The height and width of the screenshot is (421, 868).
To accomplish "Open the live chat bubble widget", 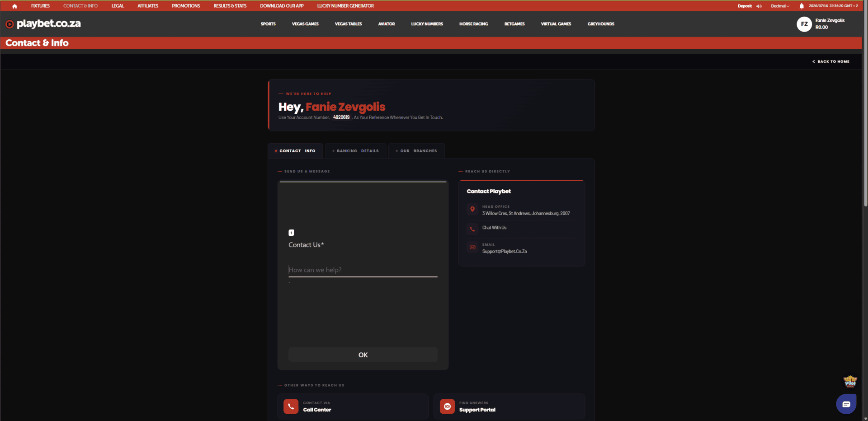I will pos(846,404).
